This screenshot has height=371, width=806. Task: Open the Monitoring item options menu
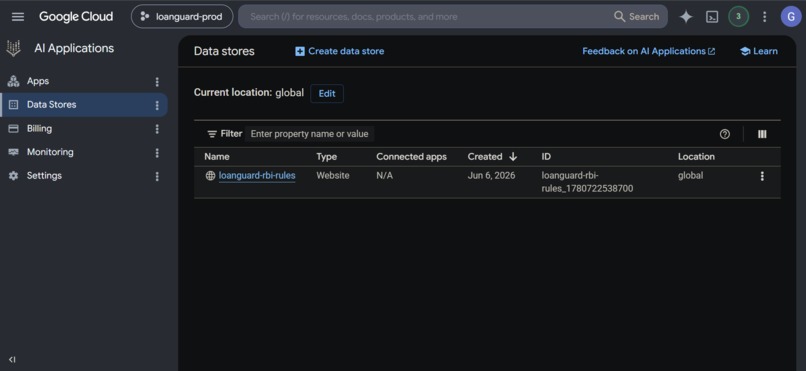tap(157, 153)
